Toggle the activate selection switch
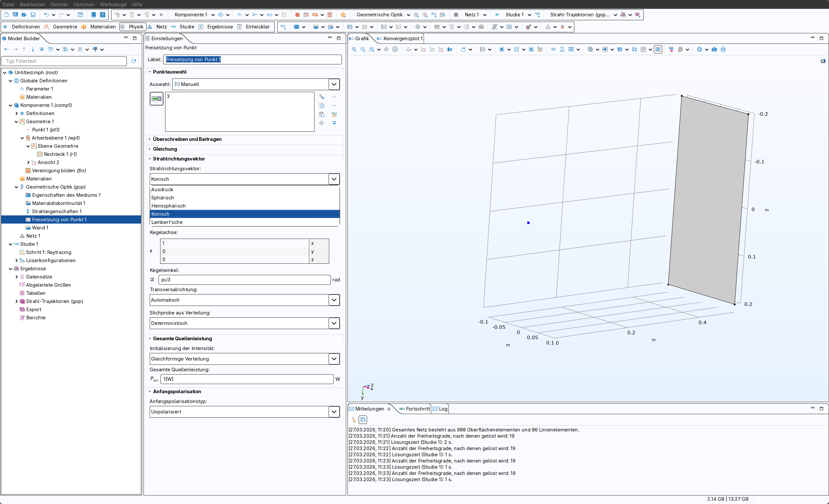The height and width of the screenshot is (504, 829). click(x=157, y=99)
